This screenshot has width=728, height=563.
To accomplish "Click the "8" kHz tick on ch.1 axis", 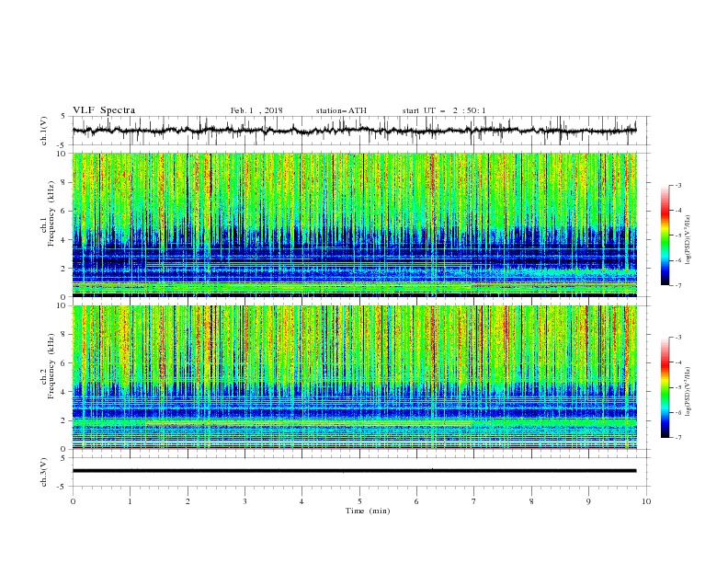I will [x=64, y=182].
